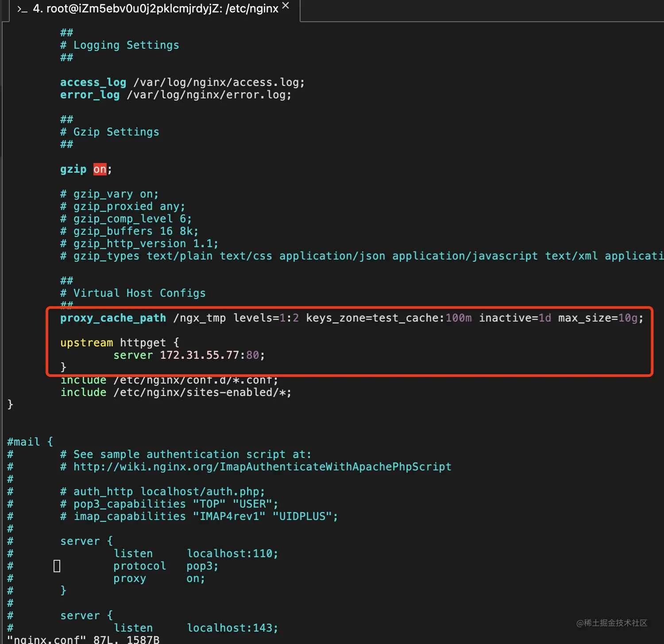Screen dimensions: 664x644
Task: Click the vim status line "nginx.conf" 87L, 1587B
Action: click(83, 639)
